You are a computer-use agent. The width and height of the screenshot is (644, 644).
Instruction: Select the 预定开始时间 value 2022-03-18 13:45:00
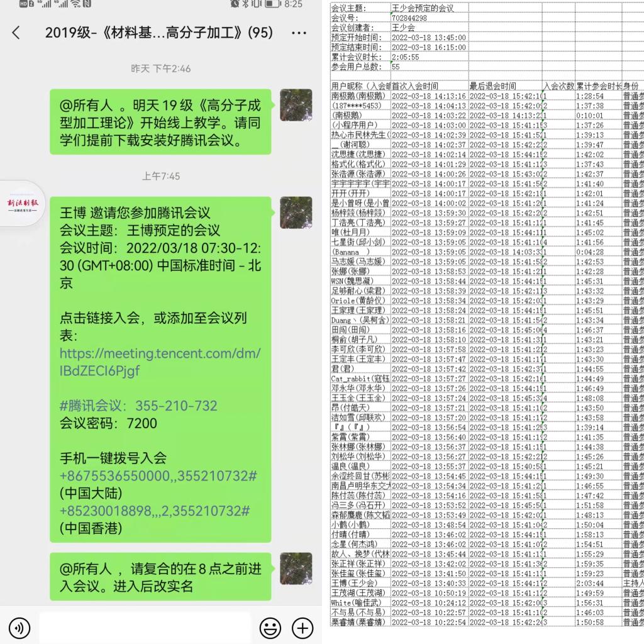[x=429, y=37]
